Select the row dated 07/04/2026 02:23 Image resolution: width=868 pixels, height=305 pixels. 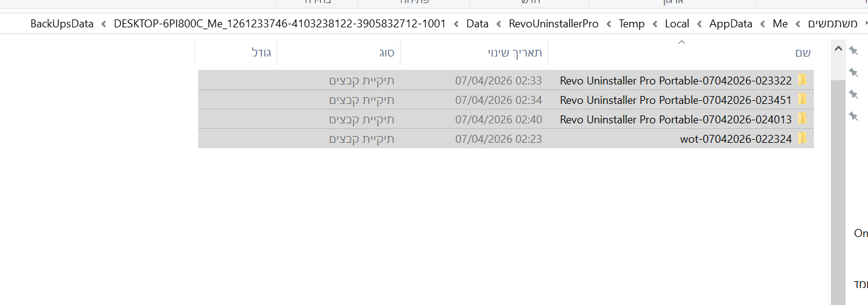click(498, 139)
